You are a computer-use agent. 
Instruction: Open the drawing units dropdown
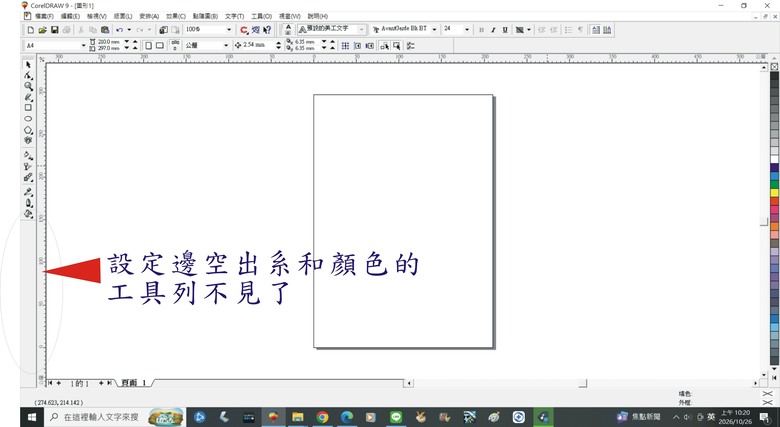(x=226, y=46)
